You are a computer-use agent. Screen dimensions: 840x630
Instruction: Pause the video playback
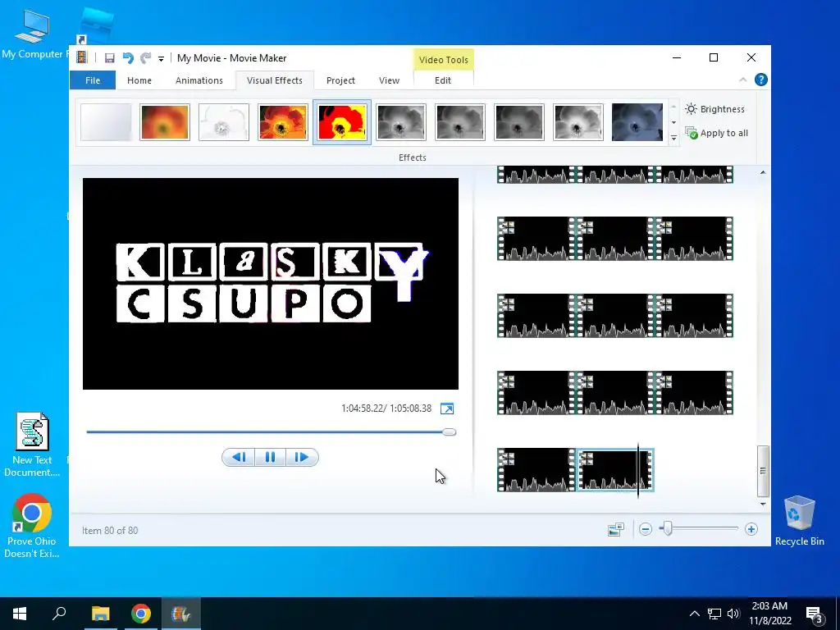[270, 457]
